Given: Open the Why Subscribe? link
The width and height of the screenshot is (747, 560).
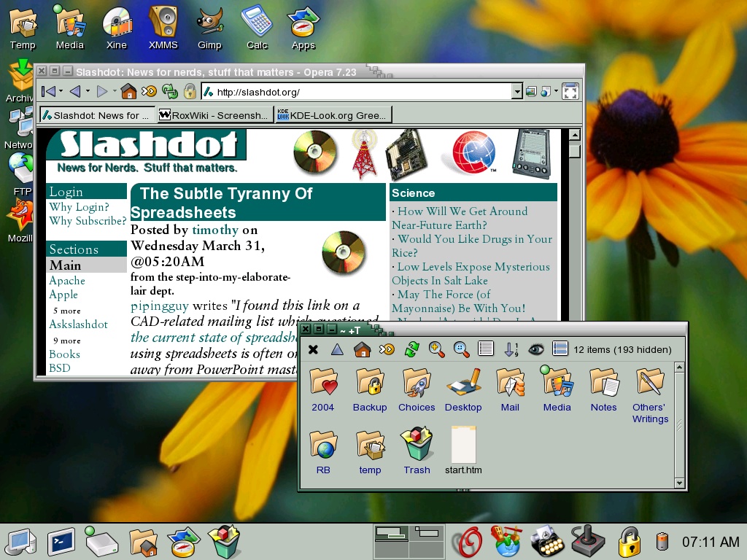Looking at the screenshot, I should 88,220.
